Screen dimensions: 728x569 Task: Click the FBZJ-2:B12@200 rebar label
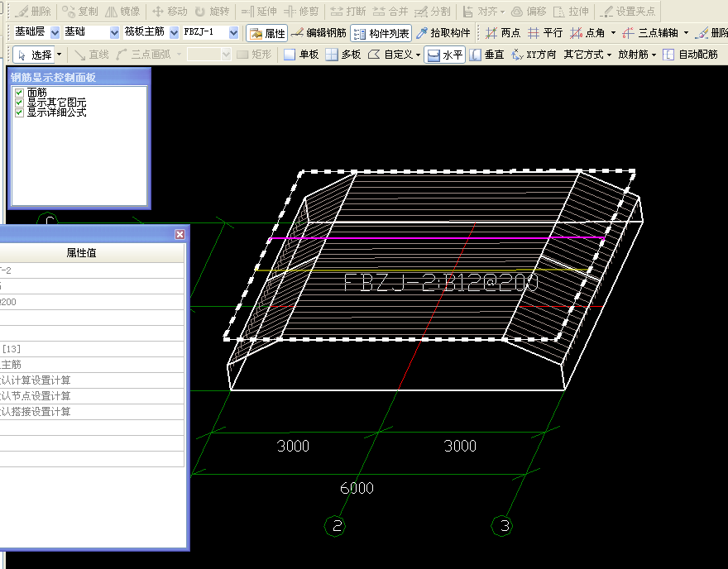click(441, 283)
